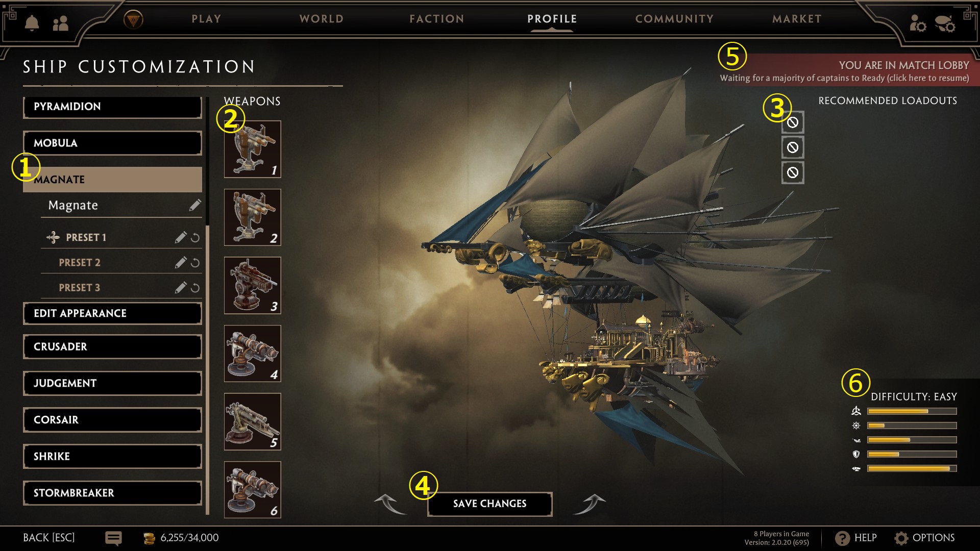Expand the Pyramidion ship entry

tap(112, 107)
